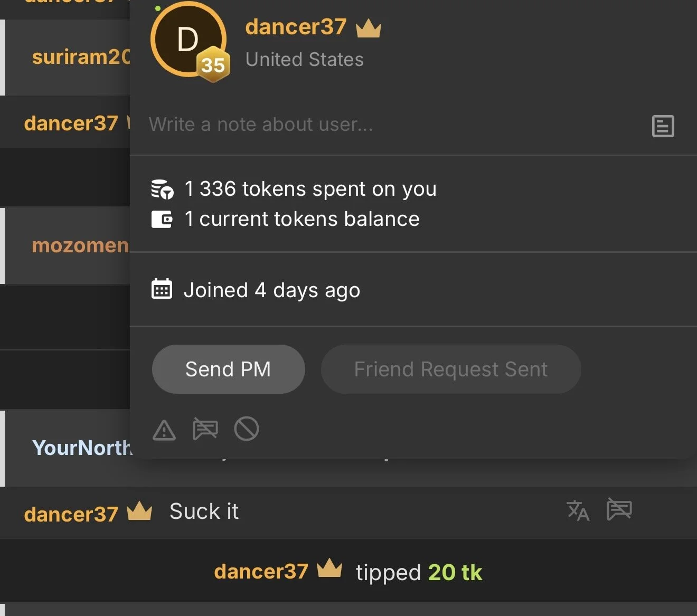Image resolution: width=697 pixels, height=616 pixels.
Task: Click the wallet icon for tokens balance
Action: 162,219
